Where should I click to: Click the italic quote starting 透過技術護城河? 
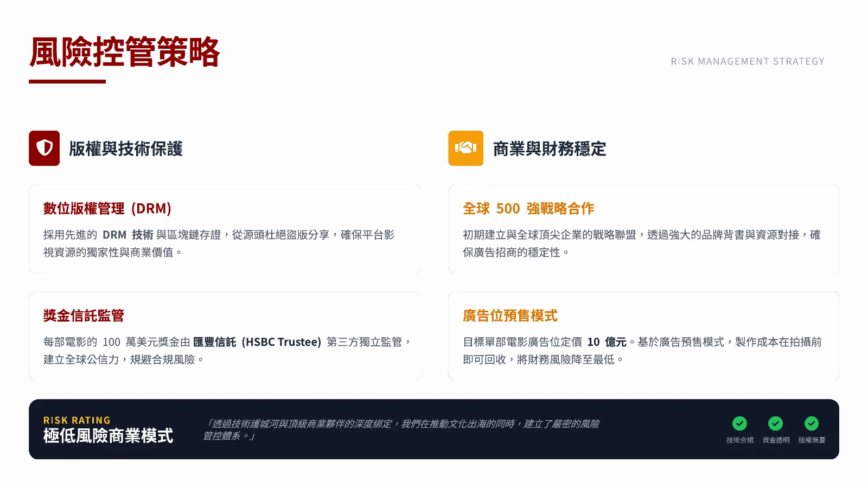click(401, 429)
